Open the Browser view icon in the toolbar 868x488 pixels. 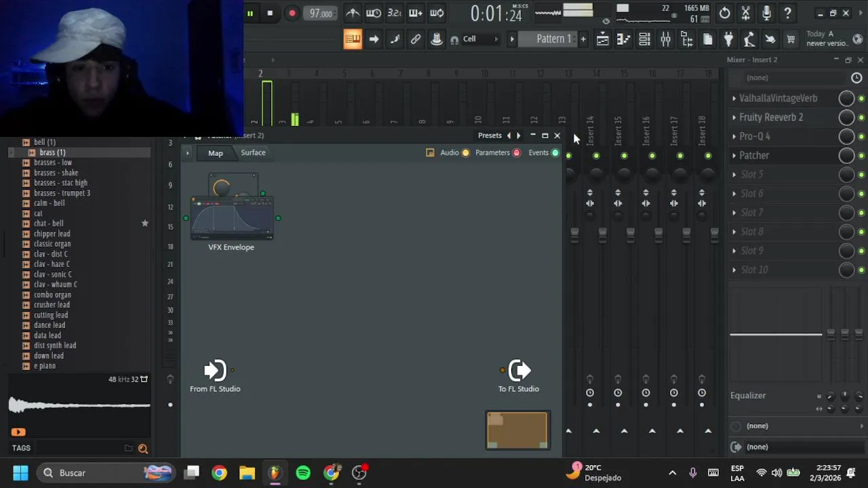[686, 39]
